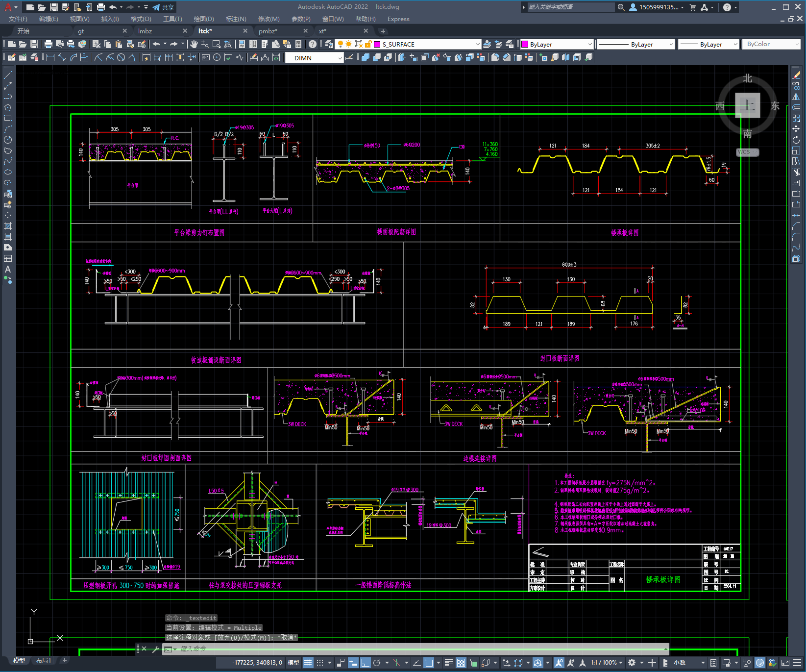
Task: Click the 模型 model space button in status bar
Action: point(293,663)
